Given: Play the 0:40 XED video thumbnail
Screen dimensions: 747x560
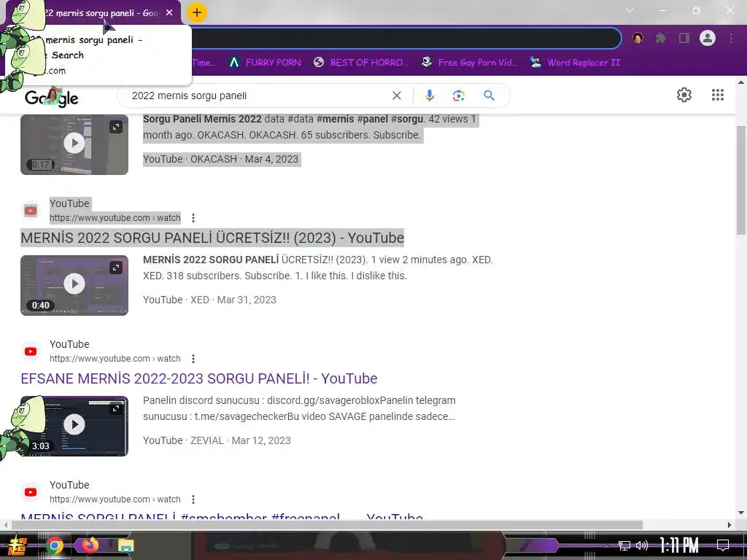Looking at the screenshot, I should (x=74, y=285).
